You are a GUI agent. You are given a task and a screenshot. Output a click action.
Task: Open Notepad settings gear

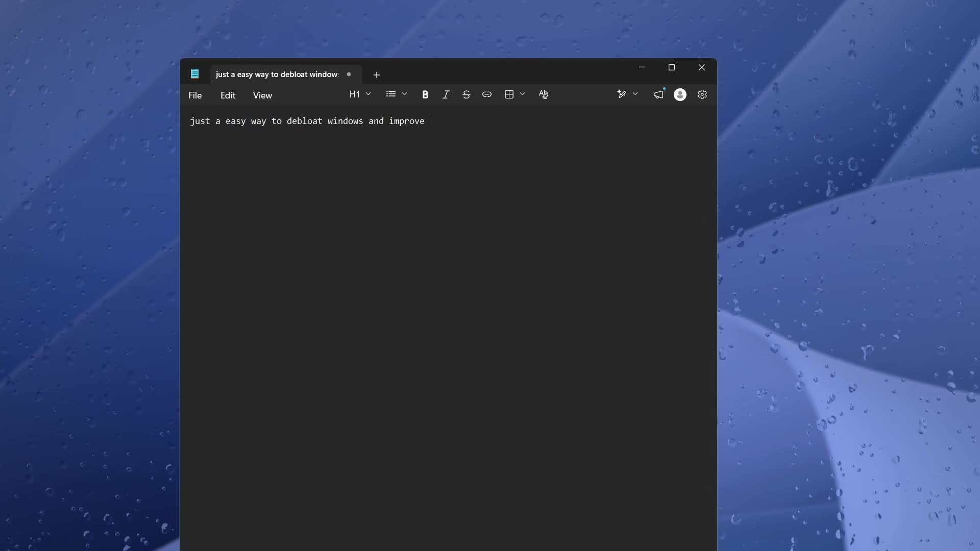pyautogui.click(x=702, y=94)
